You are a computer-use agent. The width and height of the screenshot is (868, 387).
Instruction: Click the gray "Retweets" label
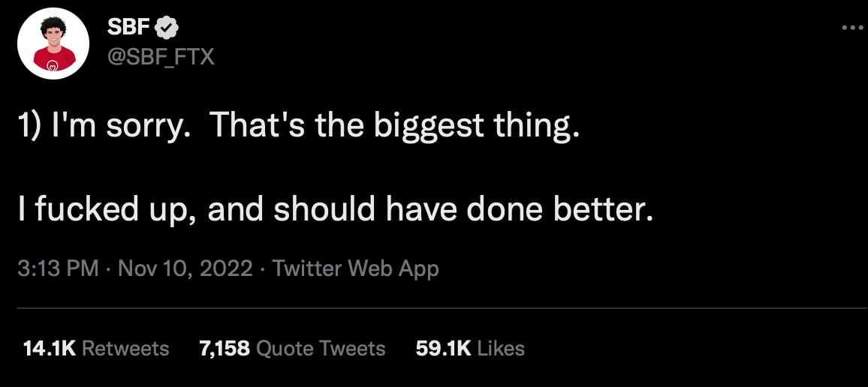125,348
